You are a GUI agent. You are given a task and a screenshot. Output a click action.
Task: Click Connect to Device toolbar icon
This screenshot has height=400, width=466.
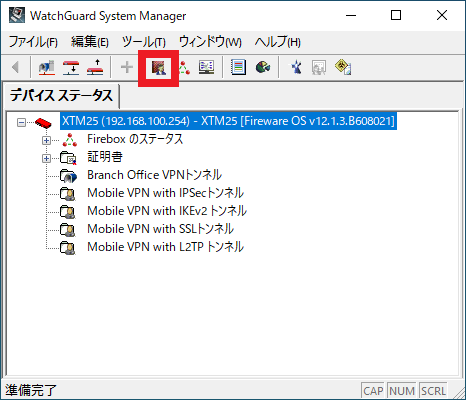pyautogui.click(x=47, y=68)
